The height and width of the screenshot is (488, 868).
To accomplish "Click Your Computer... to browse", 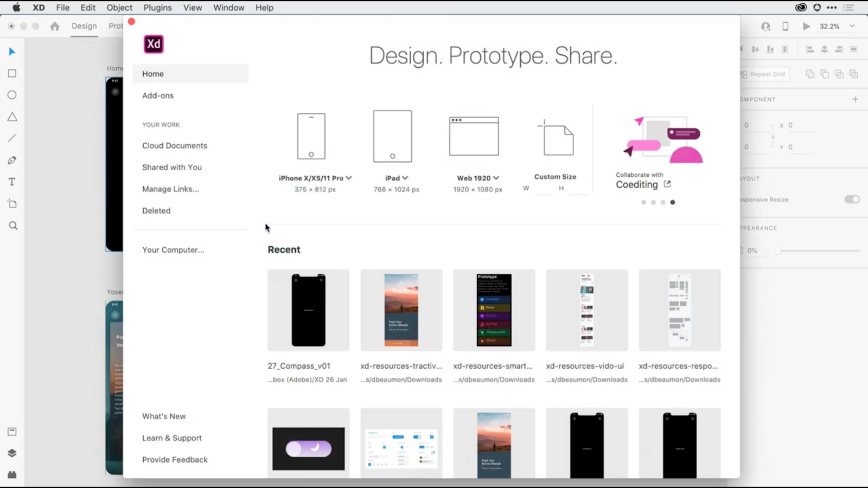I will (173, 249).
